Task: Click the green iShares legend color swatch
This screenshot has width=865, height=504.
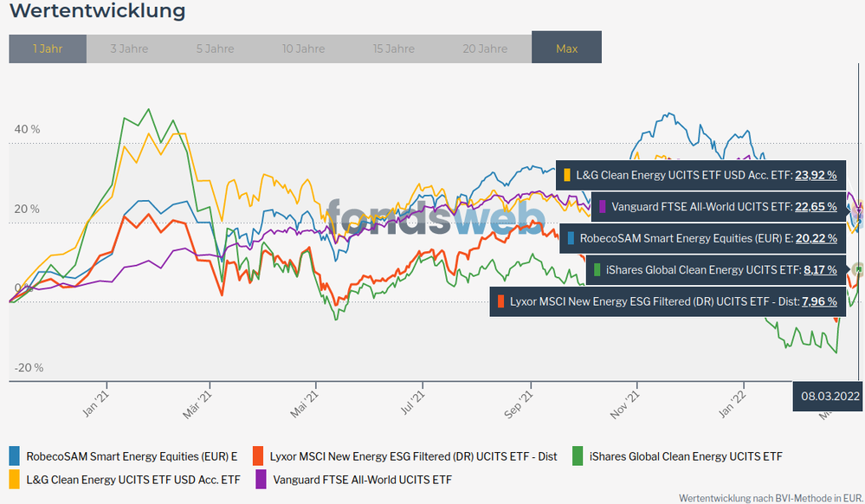Action: pos(577,456)
